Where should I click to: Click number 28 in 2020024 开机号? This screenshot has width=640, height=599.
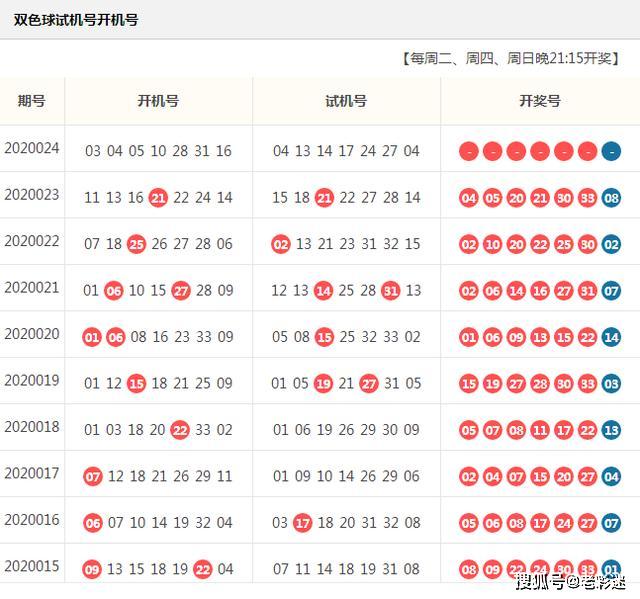point(180,151)
